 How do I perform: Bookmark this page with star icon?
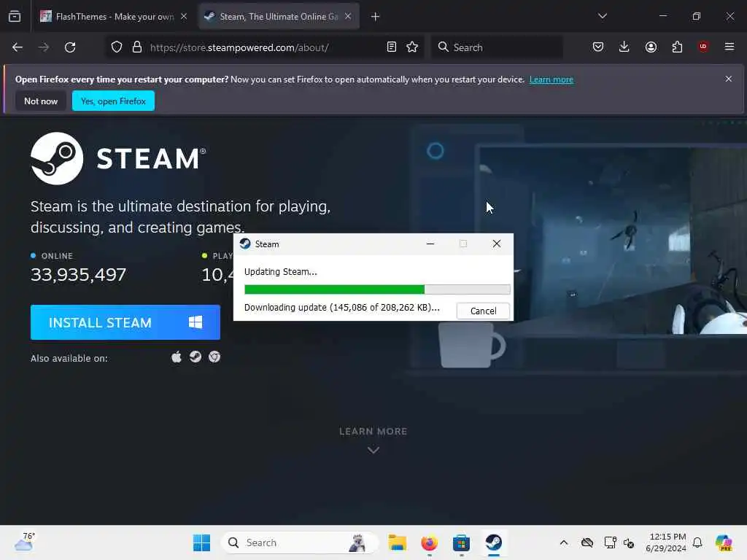412,47
